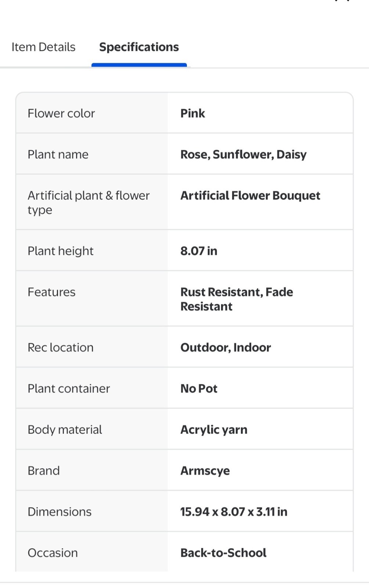Select the Pink flower color value
The image size is (369, 588).
(x=193, y=113)
